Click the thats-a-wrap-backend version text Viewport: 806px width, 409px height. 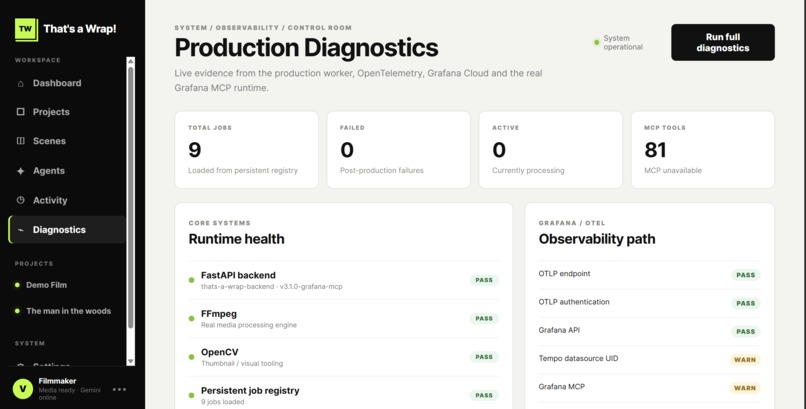coord(271,286)
